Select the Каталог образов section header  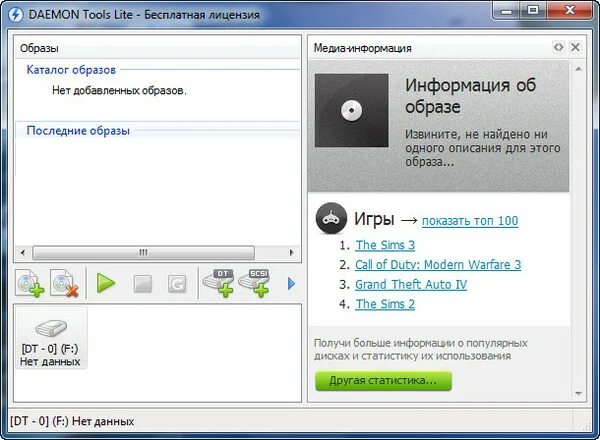pos(71,70)
